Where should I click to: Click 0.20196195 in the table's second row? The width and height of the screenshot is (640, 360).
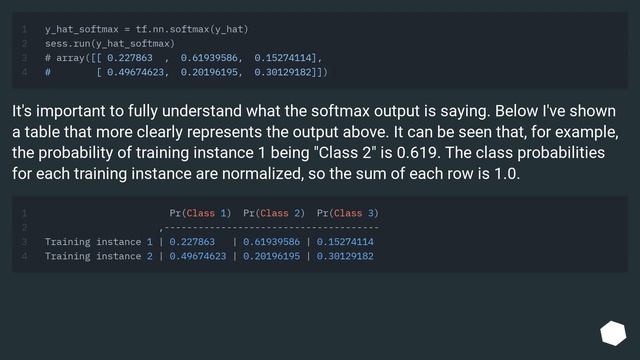point(271,256)
